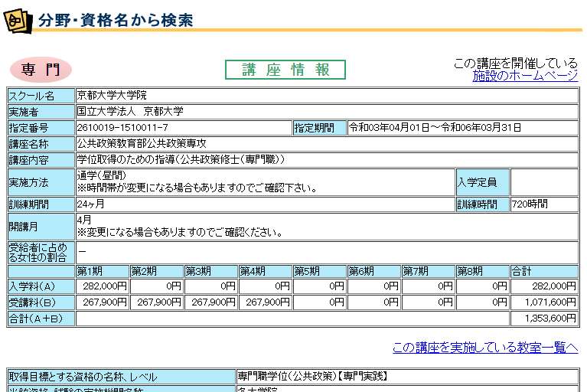
Task: Click the 通学(昼間) method text
Action: (x=102, y=175)
